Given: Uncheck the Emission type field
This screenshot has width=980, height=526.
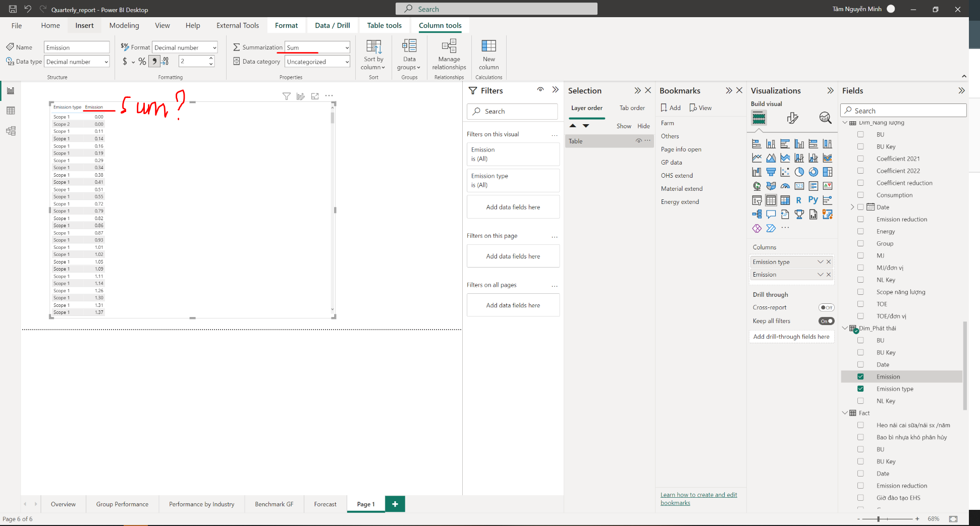Looking at the screenshot, I should tap(860, 389).
